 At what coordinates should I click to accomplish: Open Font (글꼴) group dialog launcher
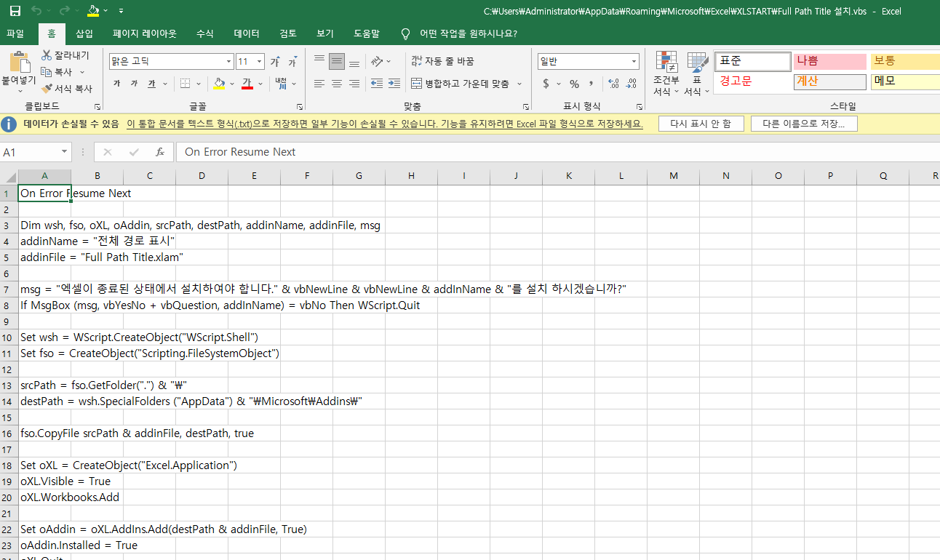click(300, 106)
